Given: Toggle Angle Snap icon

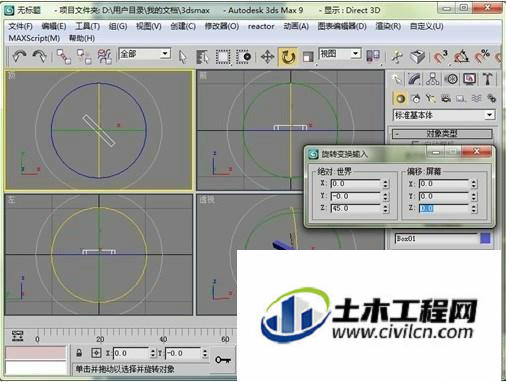Looking at the screenshot, I should point(461,57).
